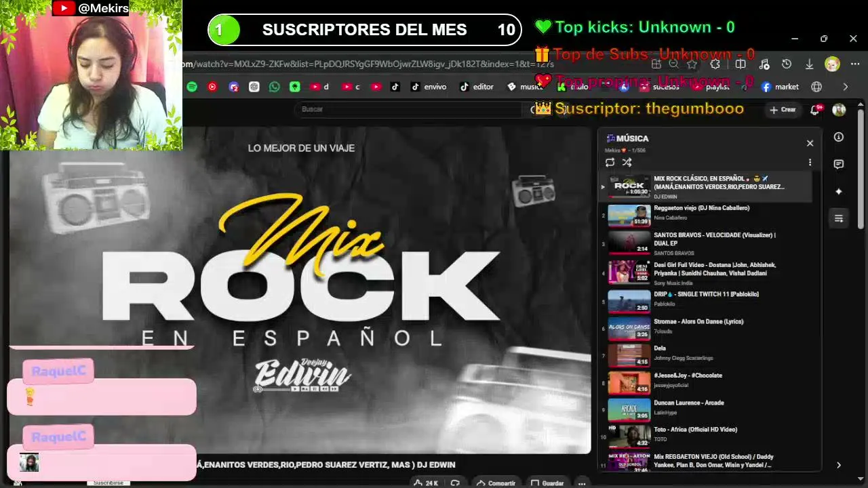Open the browser extensions puzzle icon
Viewport: 868px width, 488px height.
tap(715, 64)
